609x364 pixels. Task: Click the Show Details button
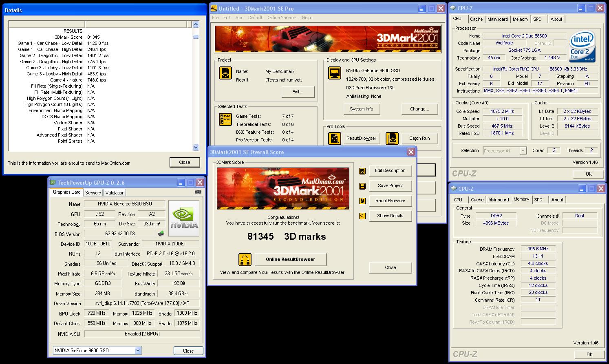click(x=391, y=216)
